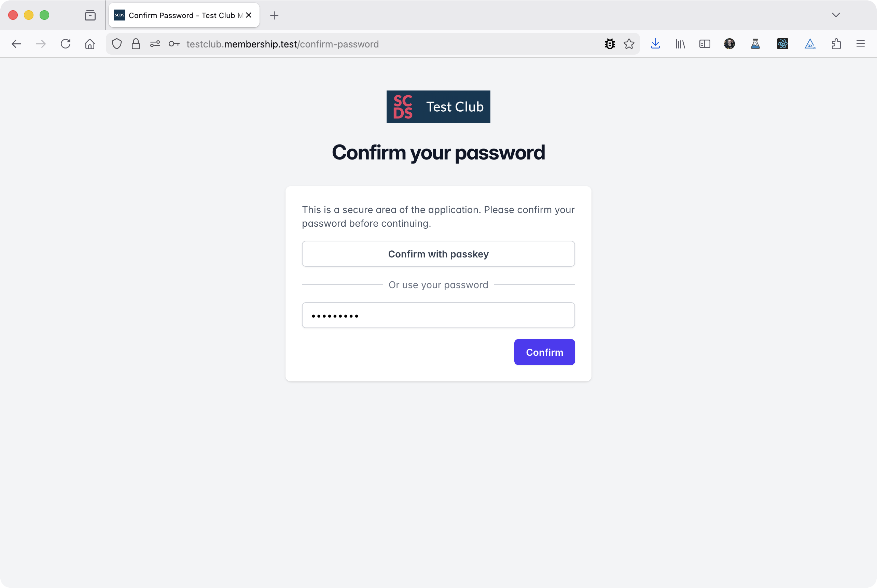Submit using the Confirm button
This screenshot has height=588, width=877.
pyautogui.click(x=544, y=352)
